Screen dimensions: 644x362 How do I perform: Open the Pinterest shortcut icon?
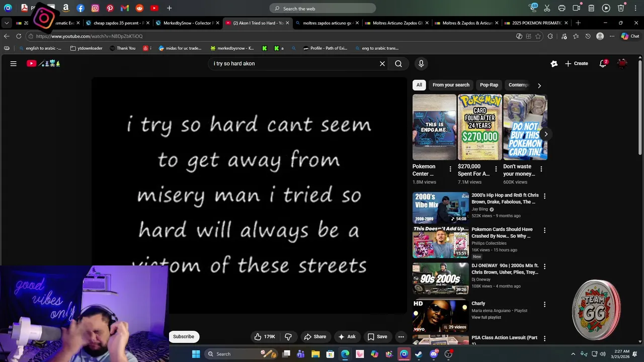click(x=110, y=8)
